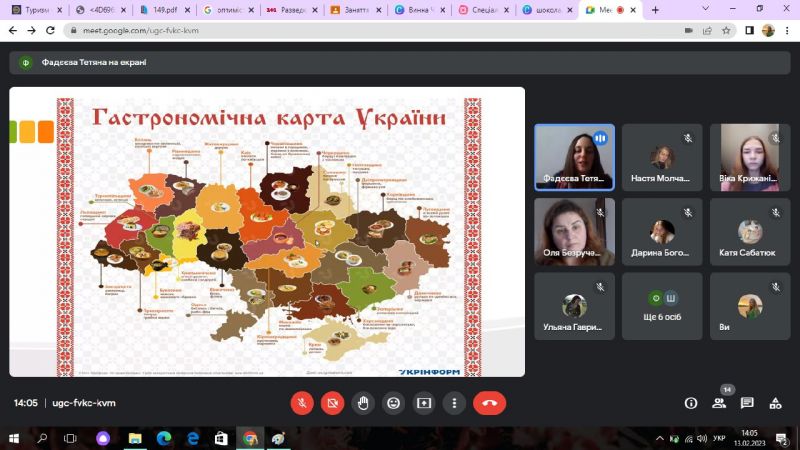Unmute the microphone in Meet controls
This screenshot has height=450, width=800.
tap(302, 403)
